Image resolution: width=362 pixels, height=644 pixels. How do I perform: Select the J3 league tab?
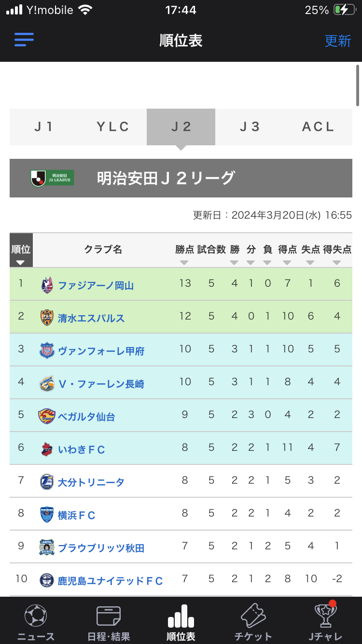pyautogui.click(x=250, y=127)
